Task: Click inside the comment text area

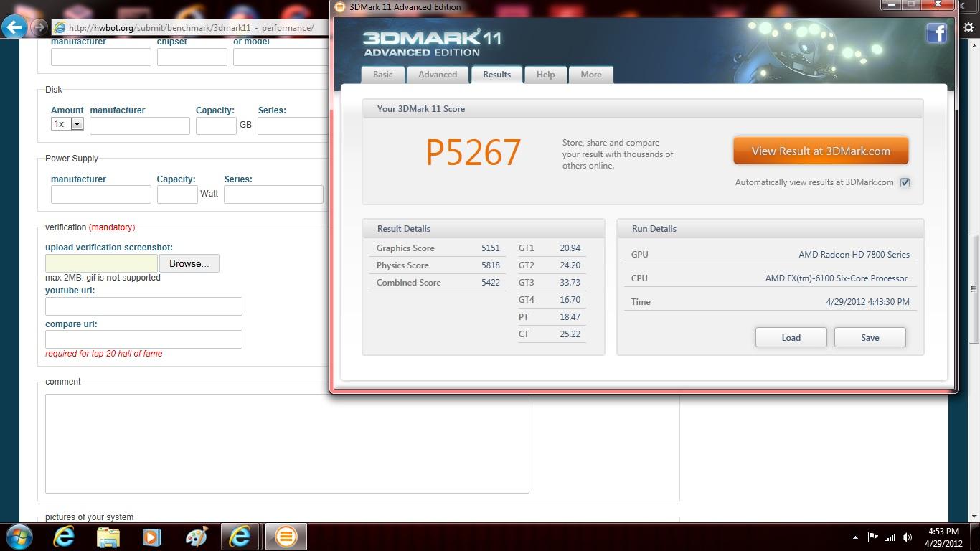Action: point(287,443)
